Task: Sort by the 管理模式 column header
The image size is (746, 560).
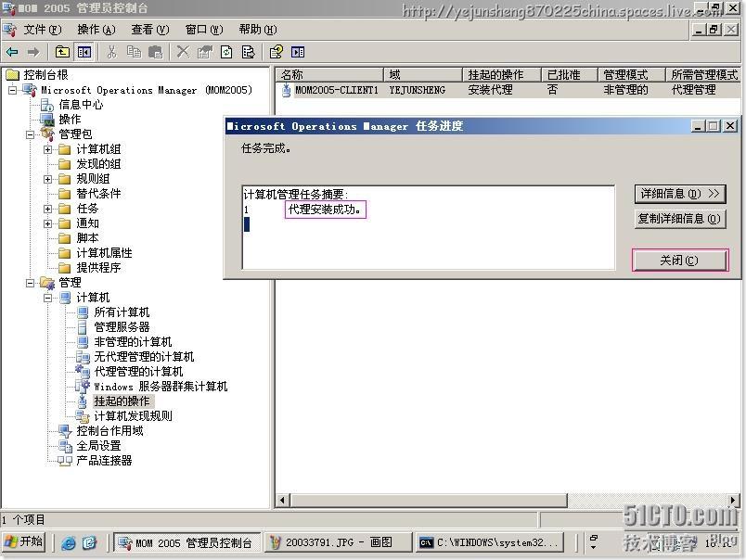Action: [x=631, y=74]
